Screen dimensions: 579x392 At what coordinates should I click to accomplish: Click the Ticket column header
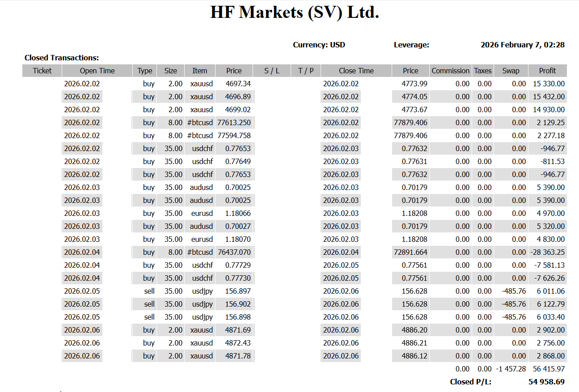(42, 71)
